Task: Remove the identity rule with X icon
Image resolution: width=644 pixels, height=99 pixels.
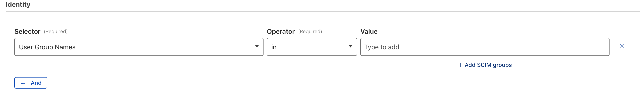Action: click(622, 46)
